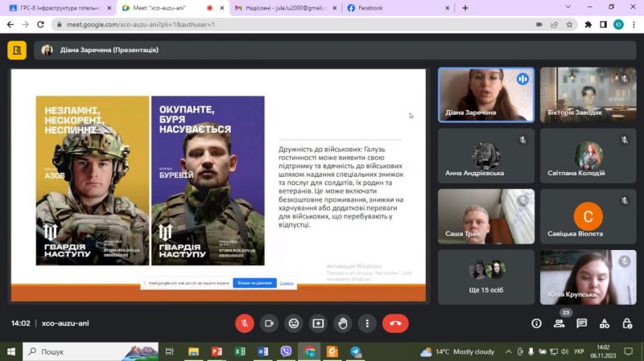
Task: Click the present screen button
Action: click(318, 323)
